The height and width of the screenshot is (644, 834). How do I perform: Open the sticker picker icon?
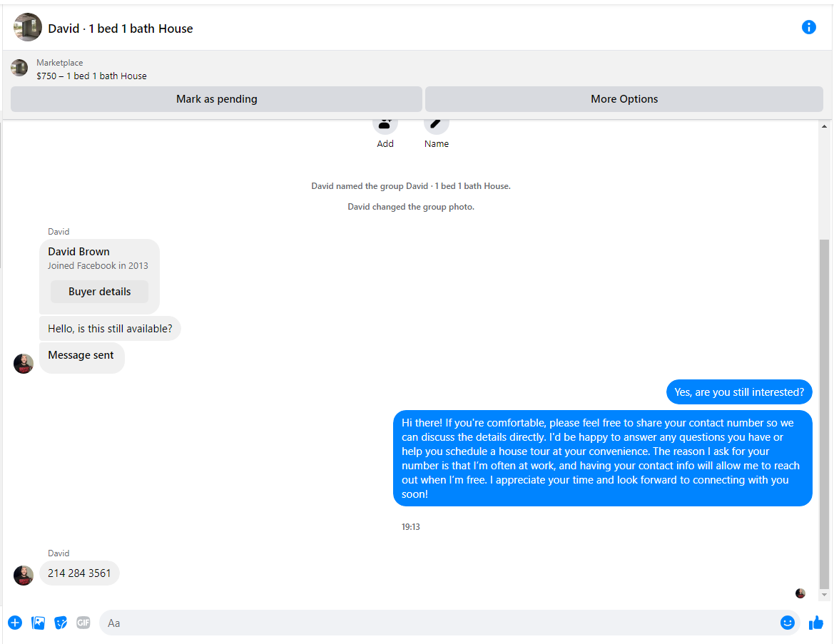tap(61, 623)
